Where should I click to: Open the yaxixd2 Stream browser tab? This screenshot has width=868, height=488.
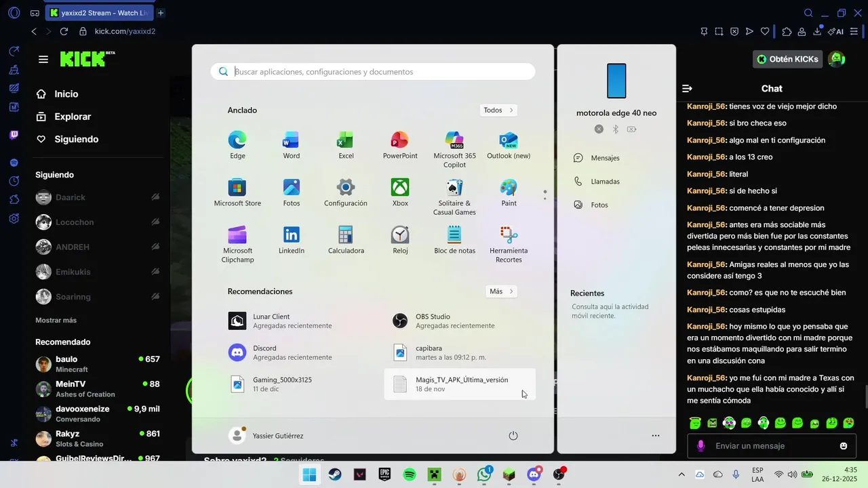pos(99,13)
